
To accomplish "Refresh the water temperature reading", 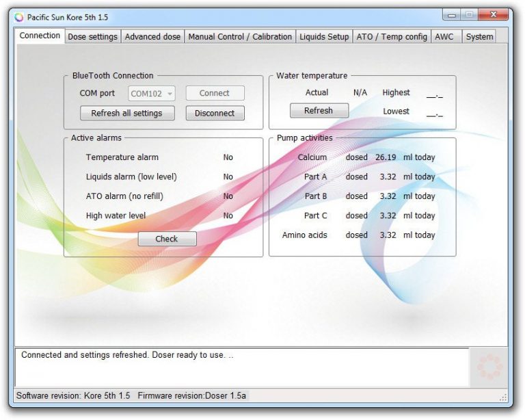I will click(319, 111).
